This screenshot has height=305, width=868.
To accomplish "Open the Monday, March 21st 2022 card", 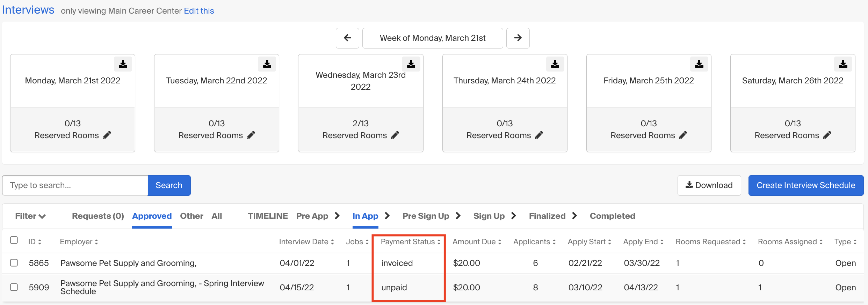I will click(x=73, y=103).
